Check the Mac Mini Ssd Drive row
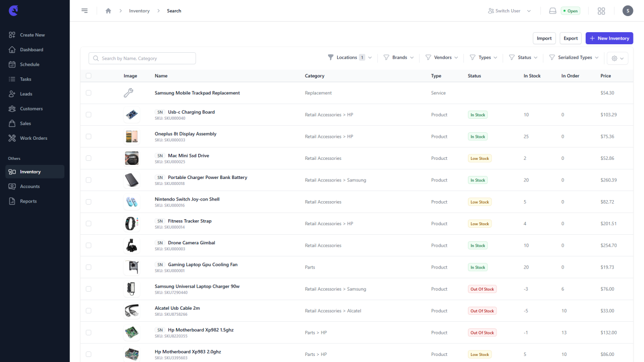644x362 pixels. point(89,158)
